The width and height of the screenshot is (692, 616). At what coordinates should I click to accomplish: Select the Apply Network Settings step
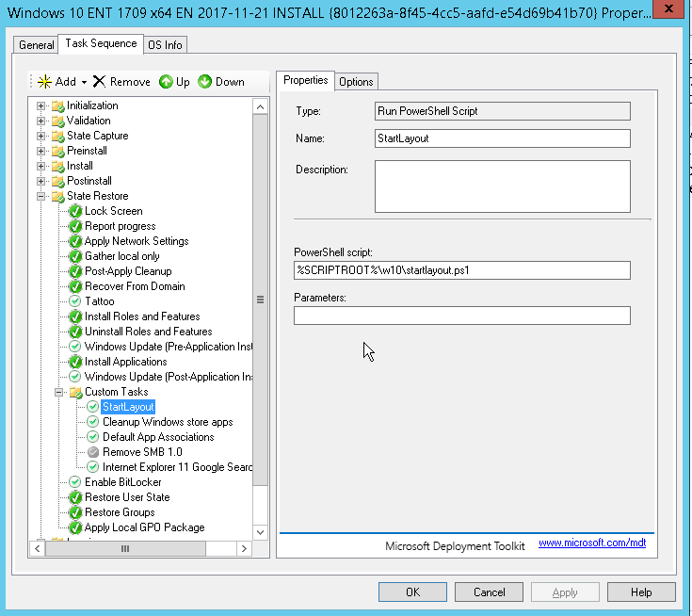point(137,241)
